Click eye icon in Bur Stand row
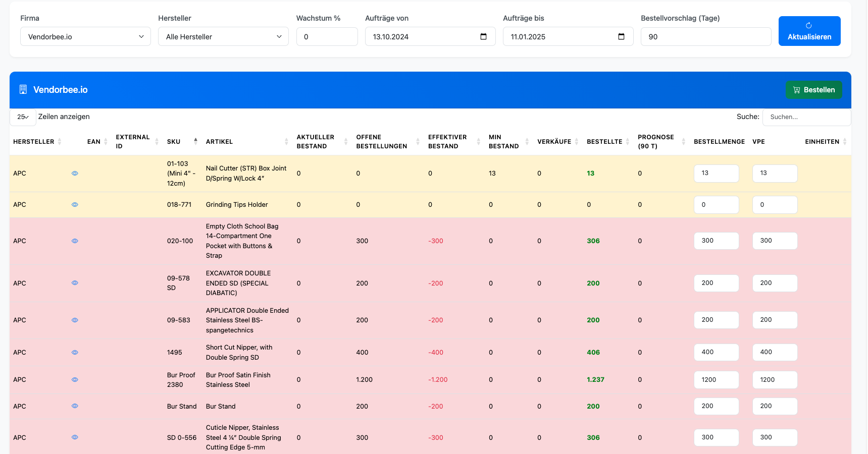The height and width of the screenshot is (454, 868). [75, 406]
